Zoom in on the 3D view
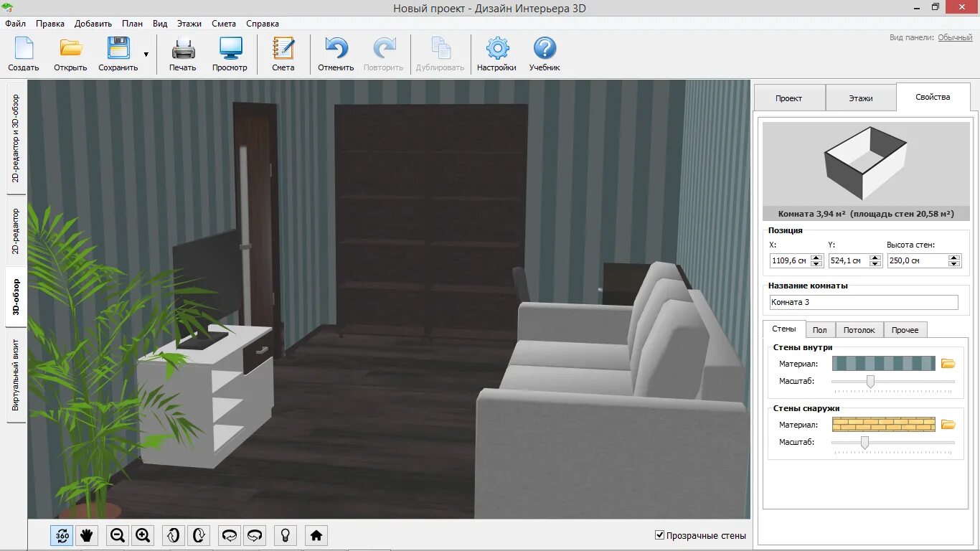Screen dimensions: 980x551 pyautogui.click(x=143, y=535)
